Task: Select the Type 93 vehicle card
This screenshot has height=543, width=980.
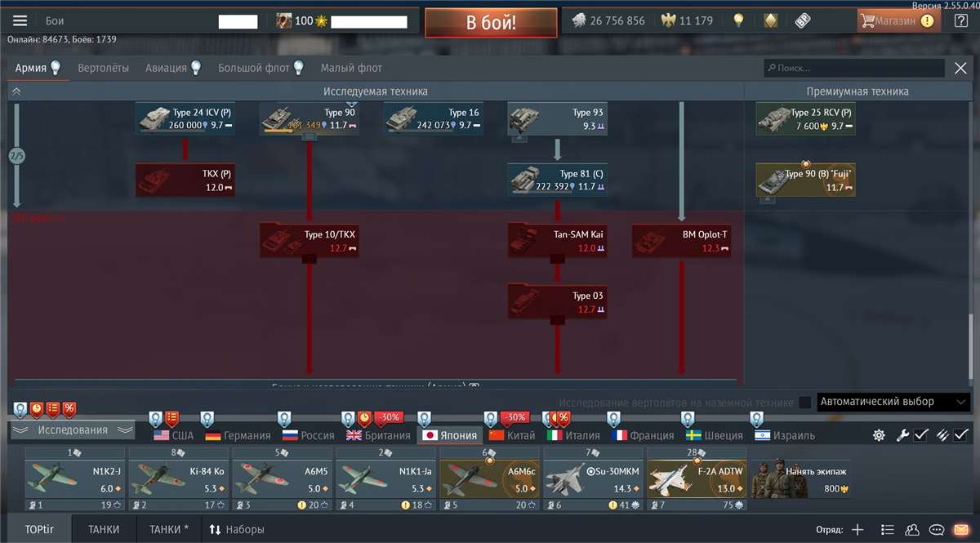Action: coord(557,119)
